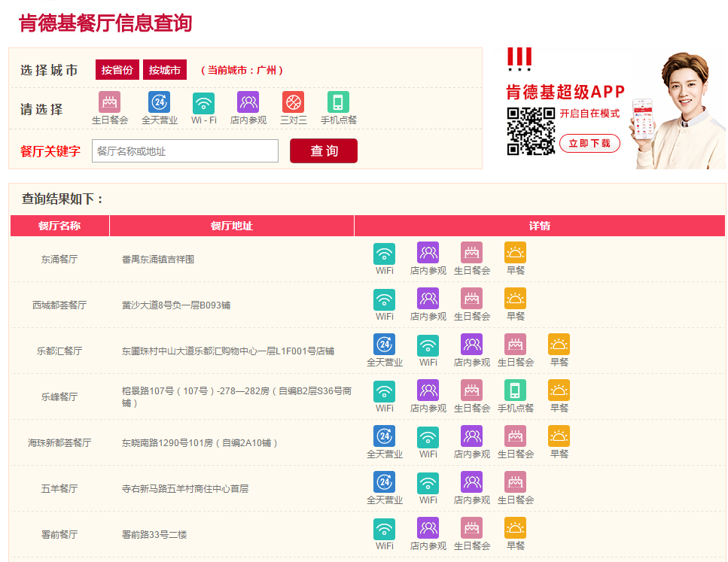Screen dimensions: 728x562
Task: Click 全天营业 icon in 乐都汇餐厅 row
Action: tap(385, 345)
